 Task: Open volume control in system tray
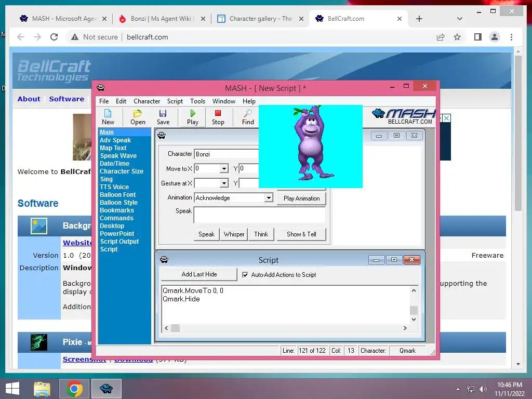click(x=483, y=389)
